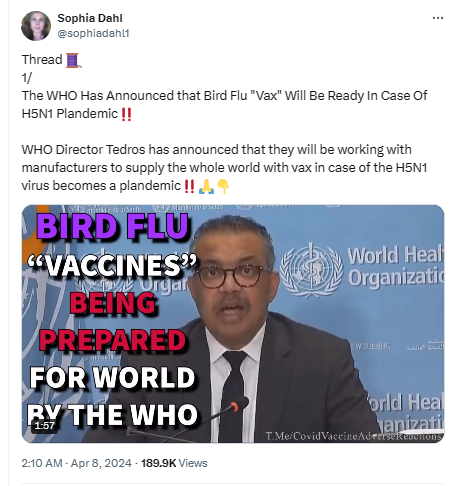The image size is (454, 486).
Task: Click the headline about Bird Flu "Vax"
Action: click(224, 104)
